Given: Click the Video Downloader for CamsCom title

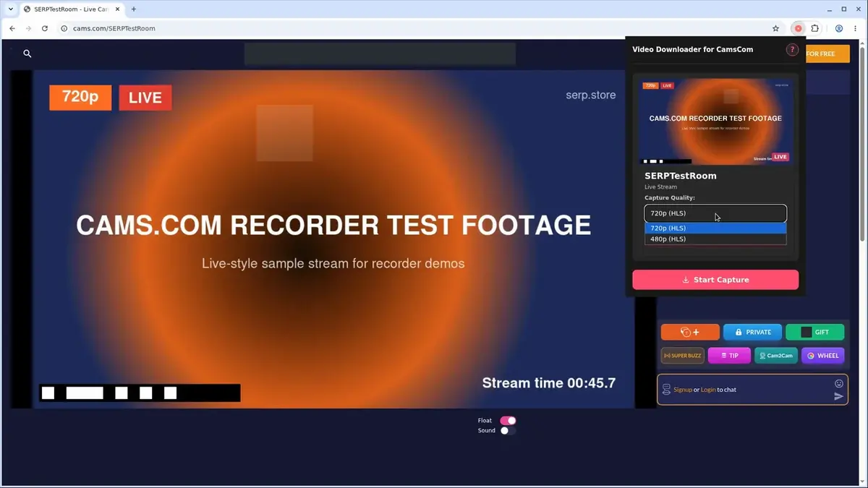Looking at the screenshot, I should (x=693, y=49).
